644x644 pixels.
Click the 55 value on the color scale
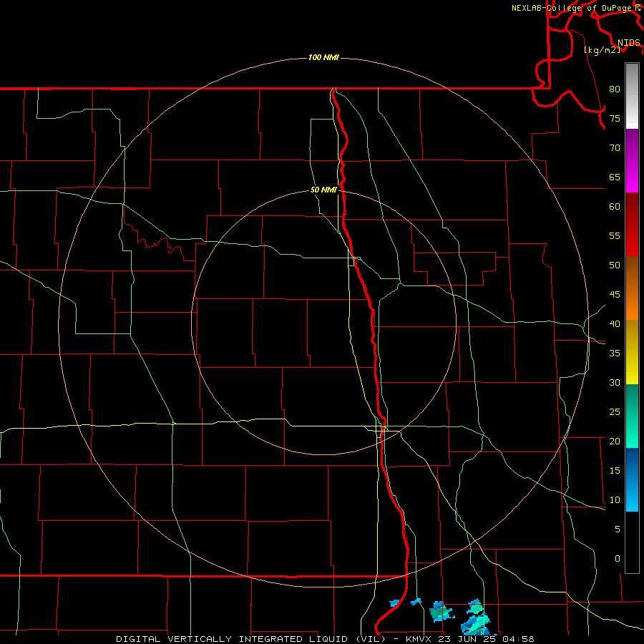tap(615, 235)
